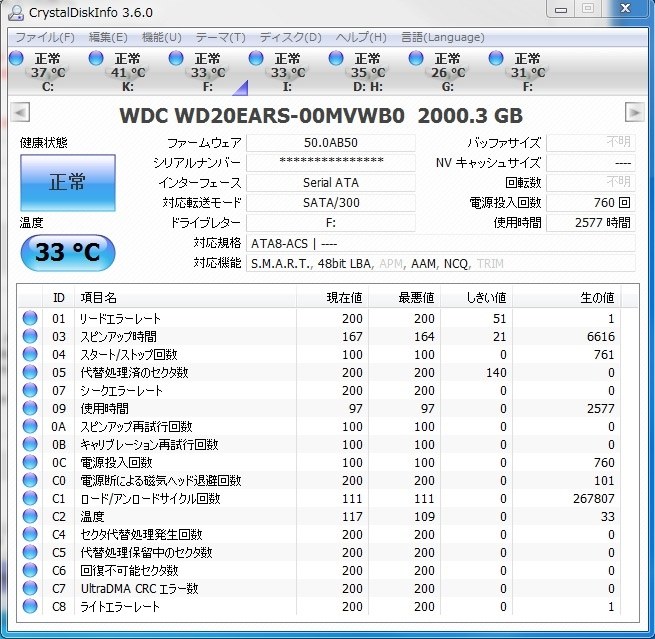Click the ID column header
This screenshot has width=655, height=639.
[x=58, y=297]
